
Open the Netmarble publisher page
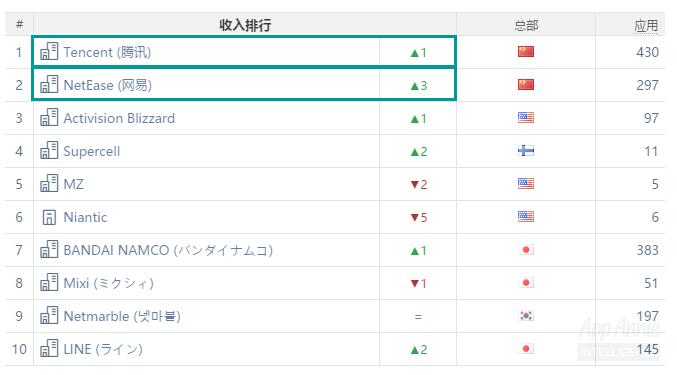122,316
